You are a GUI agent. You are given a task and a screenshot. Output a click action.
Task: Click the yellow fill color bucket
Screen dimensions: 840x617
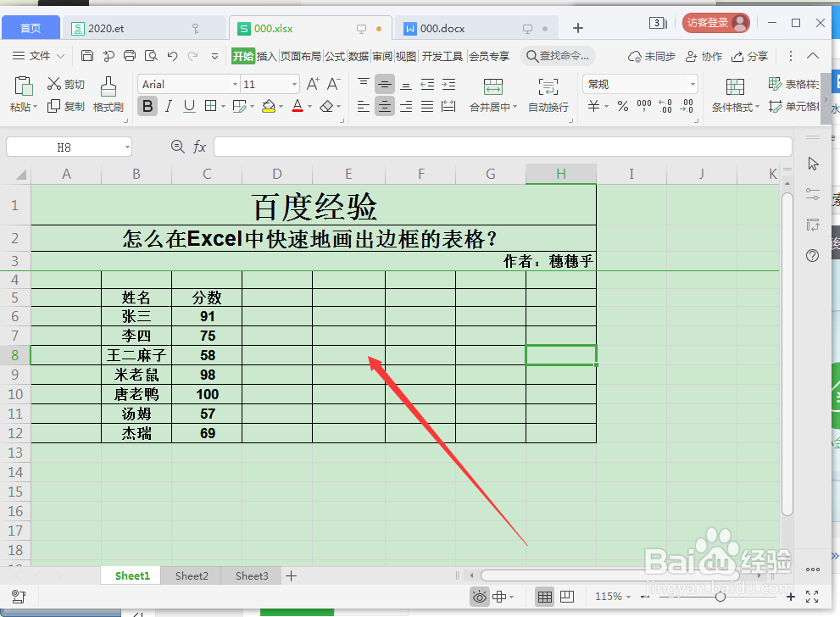point(269,107)
